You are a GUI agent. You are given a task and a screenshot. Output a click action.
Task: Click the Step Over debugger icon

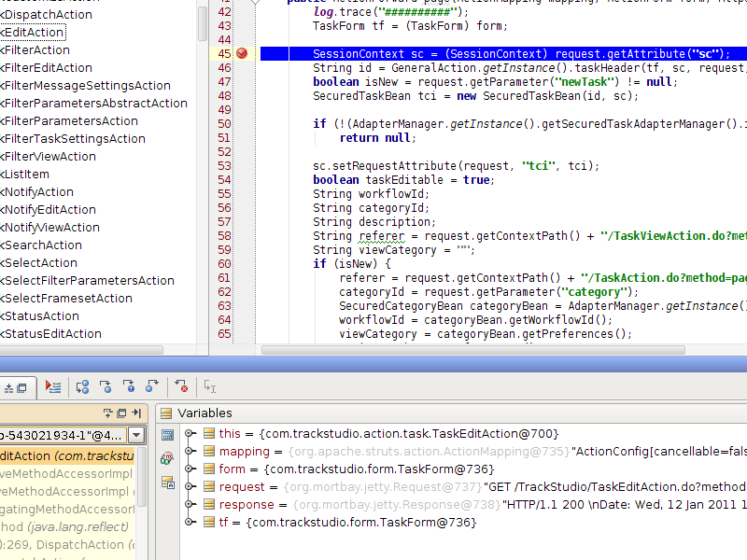coord(82,386)
